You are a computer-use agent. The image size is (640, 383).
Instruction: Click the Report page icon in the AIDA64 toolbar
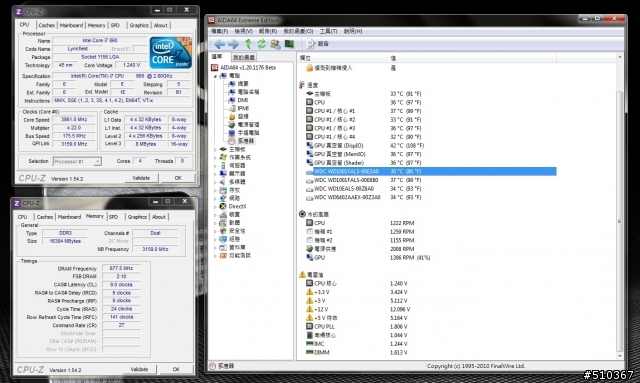click(x=310, y=44)
